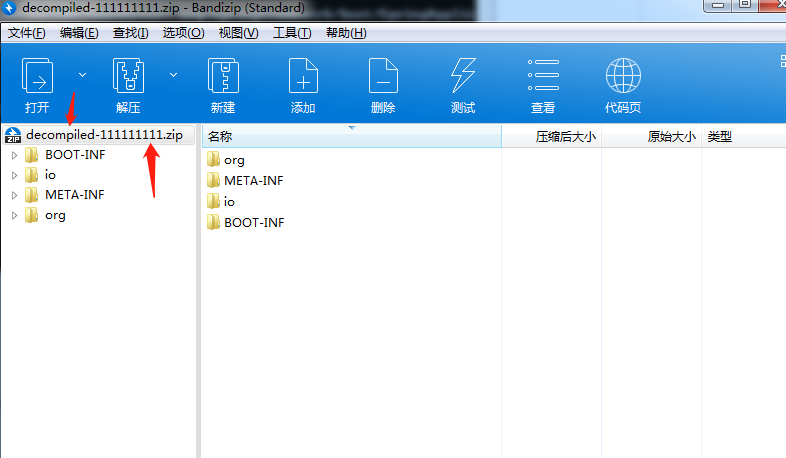Expand the BOOT-INF tree node

[15, 155]
